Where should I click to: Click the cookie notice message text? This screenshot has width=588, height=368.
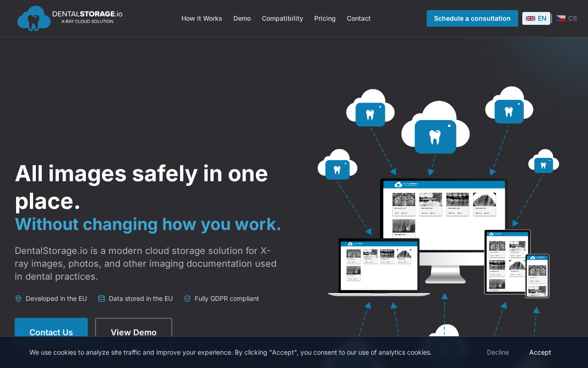pos(231,352)
